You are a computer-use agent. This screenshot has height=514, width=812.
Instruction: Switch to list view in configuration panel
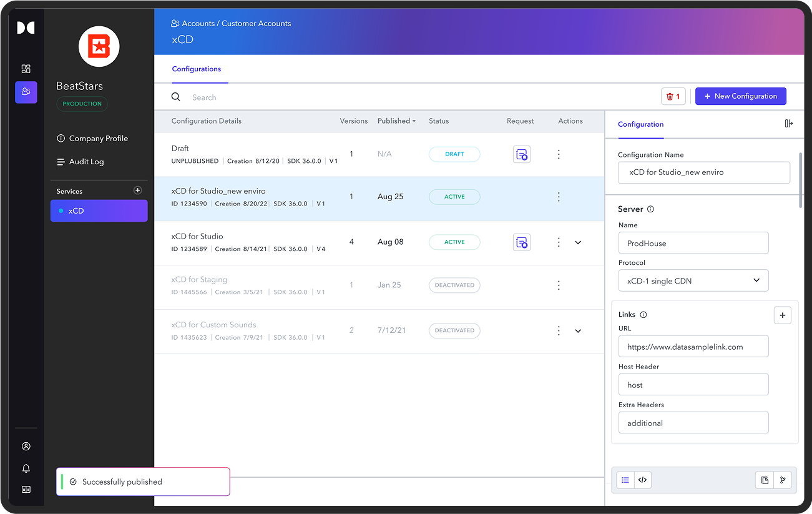coord(625,480)
